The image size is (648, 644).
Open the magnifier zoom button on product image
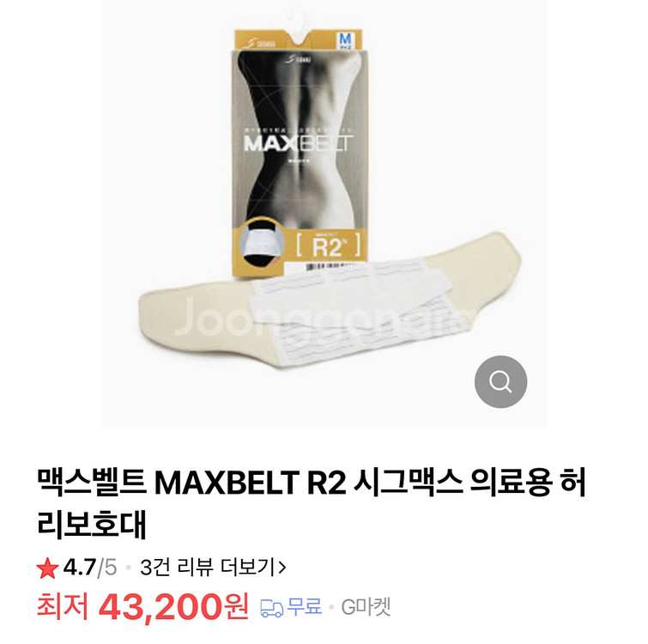pos(500,381)
